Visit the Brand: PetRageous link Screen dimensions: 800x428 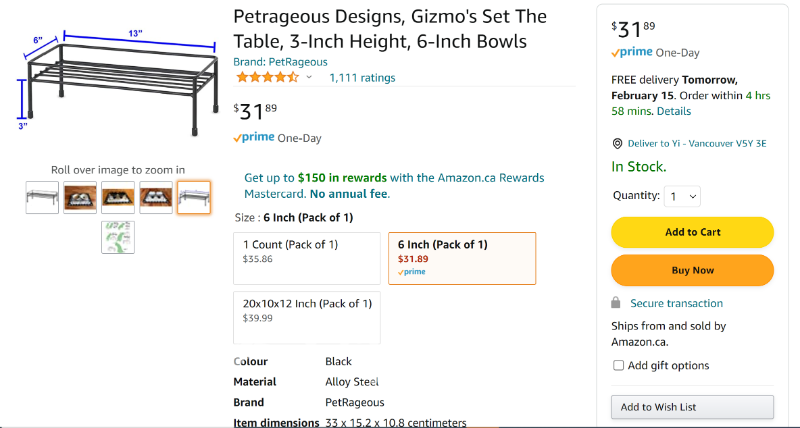tap(280, 61)
